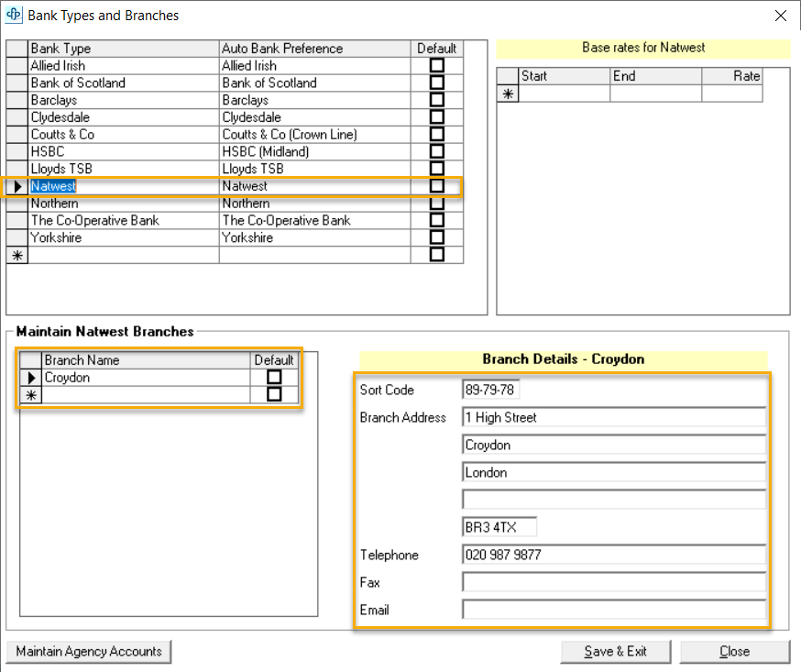The height and width of the screenshot is (672, 801).
Task: Click the Start column header in base rates
Action: (564, 76)
